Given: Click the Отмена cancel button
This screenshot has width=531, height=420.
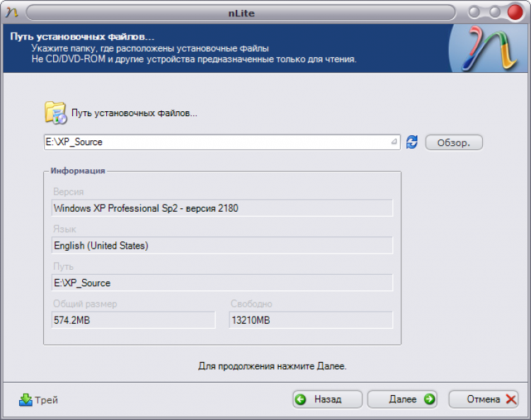Looking at the screenshot, I should pyautogui.click(x=484, y=399).
